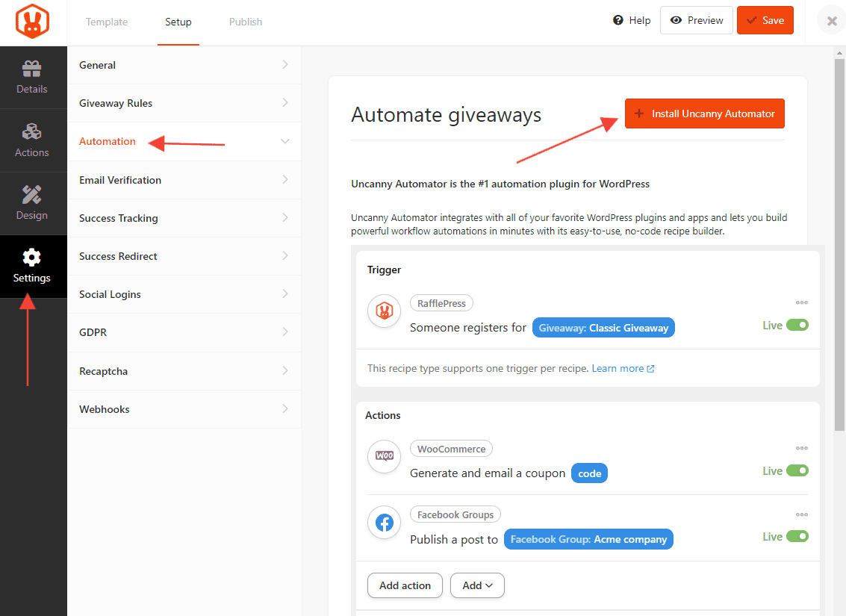Open the Add dropdown button
Screen dimensions: 846x616
[477, 585]
